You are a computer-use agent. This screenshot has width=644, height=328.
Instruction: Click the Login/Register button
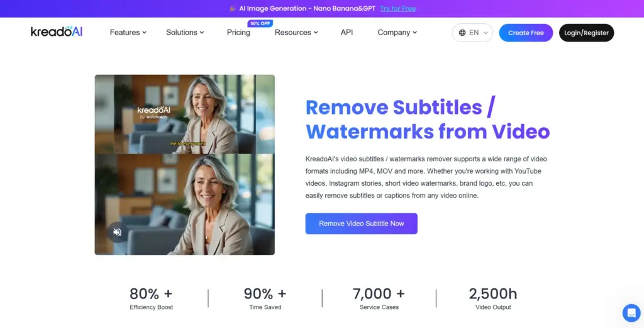tap(586, 33)
